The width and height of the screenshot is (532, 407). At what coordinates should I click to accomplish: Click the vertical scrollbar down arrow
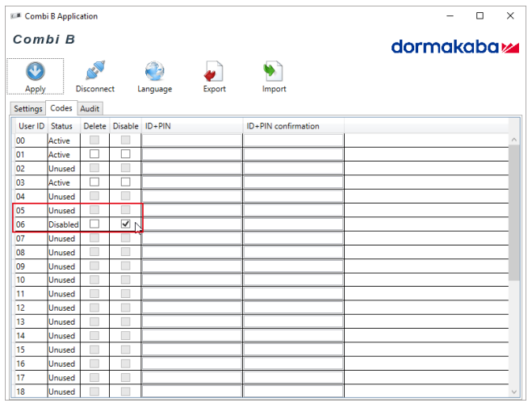513,392
